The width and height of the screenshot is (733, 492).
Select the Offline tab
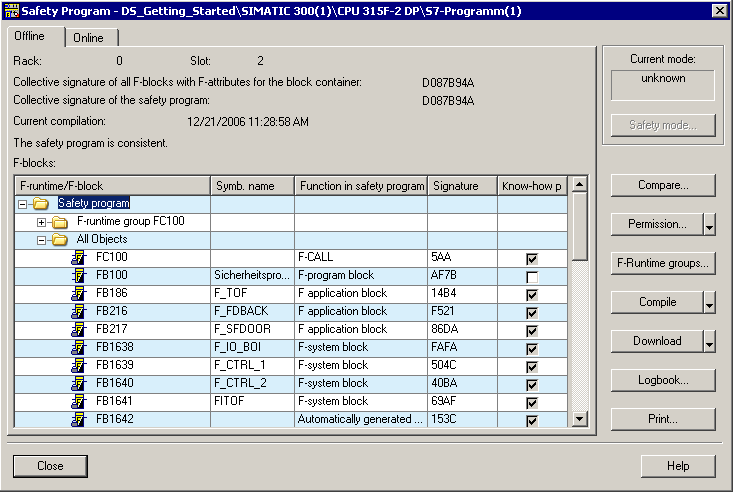[30, 36]
